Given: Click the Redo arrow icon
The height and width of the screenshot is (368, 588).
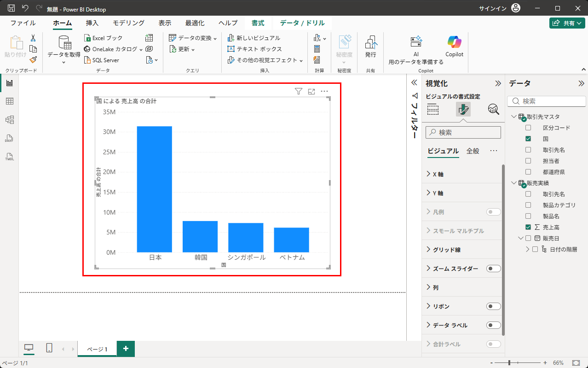Looking at the screenshot, I should pyautogui.click(x=39, y=8).
